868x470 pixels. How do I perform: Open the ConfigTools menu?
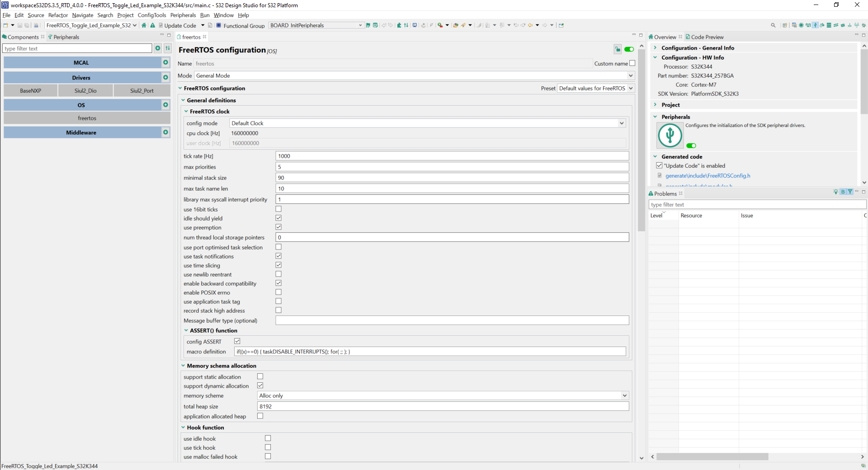pos(152,15)
